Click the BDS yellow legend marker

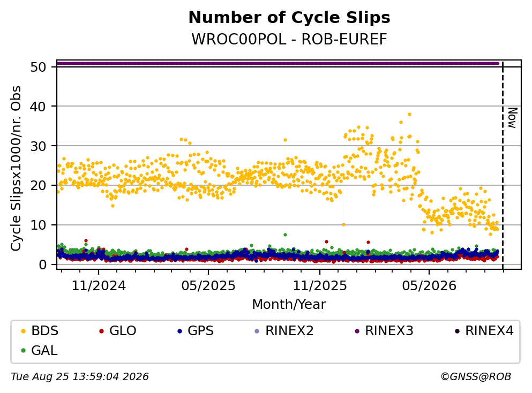23,331
